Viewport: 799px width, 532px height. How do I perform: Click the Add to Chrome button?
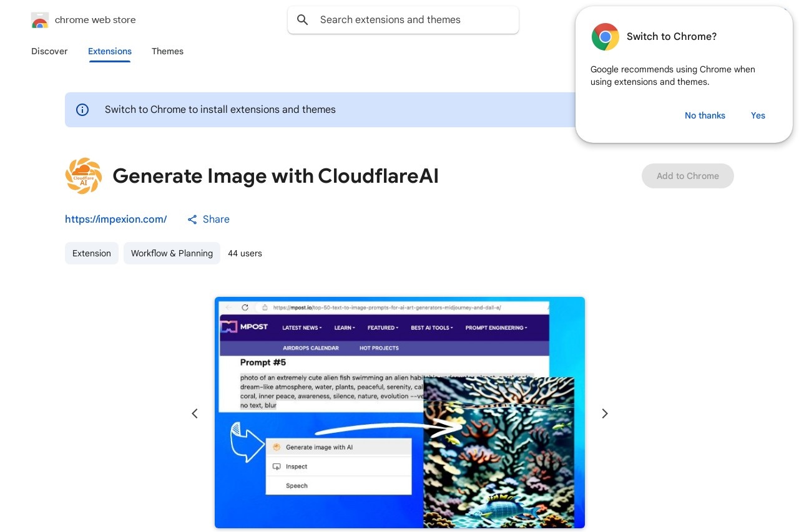688,176
